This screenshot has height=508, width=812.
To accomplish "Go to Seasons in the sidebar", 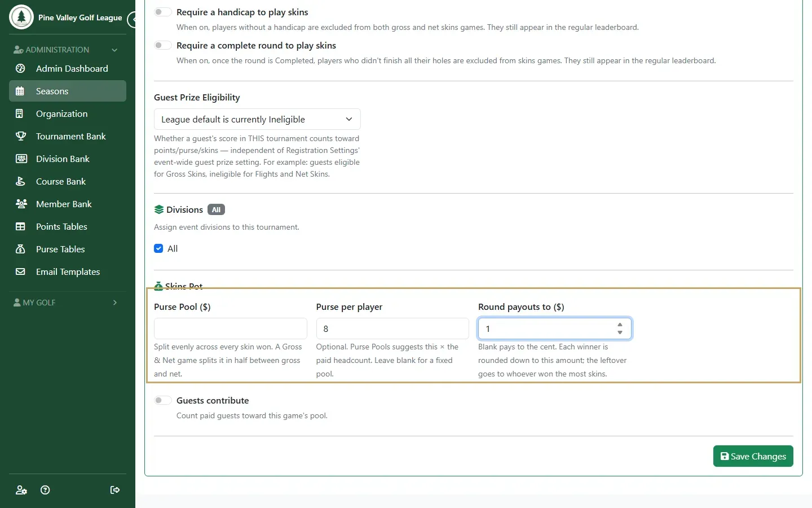I will [x=68, y=91].
